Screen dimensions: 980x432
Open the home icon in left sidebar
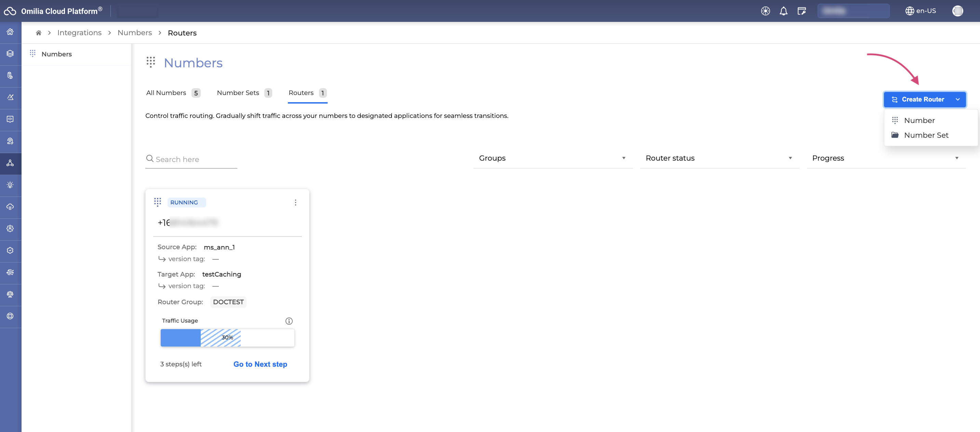pos(10,32)
